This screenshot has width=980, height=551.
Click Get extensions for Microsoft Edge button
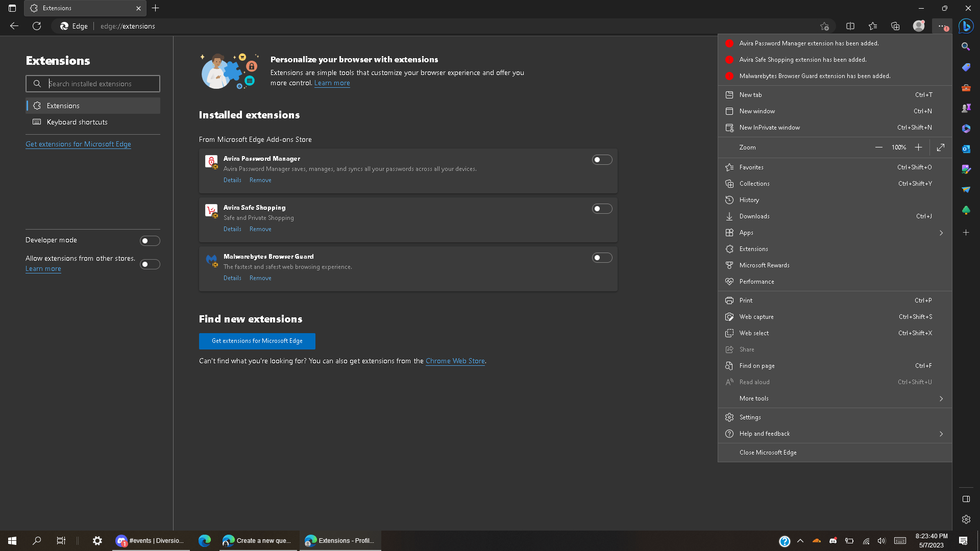pyautogui.click(x=257, y=341)
